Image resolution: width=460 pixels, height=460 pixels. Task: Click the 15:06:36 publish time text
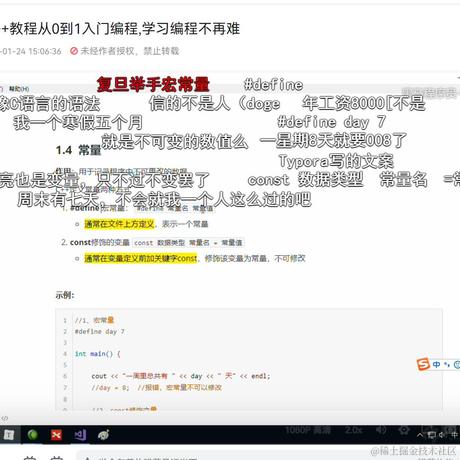click(44, 51)
